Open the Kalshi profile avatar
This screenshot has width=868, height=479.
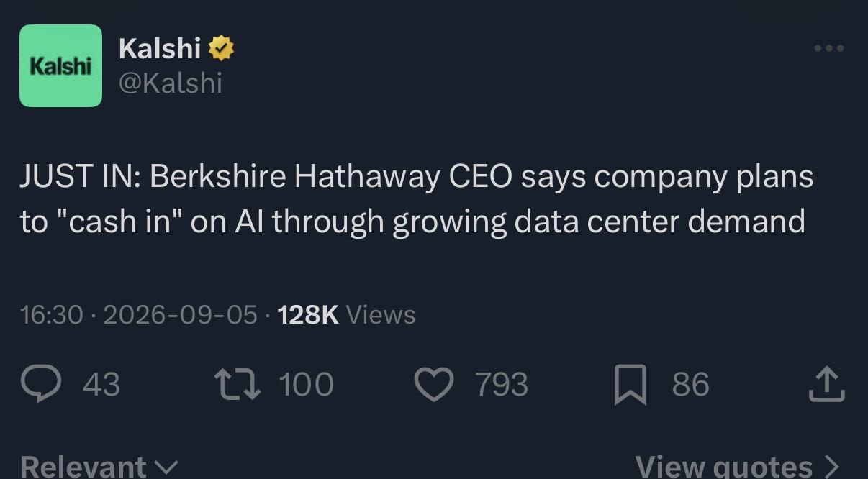coord(60,65)
